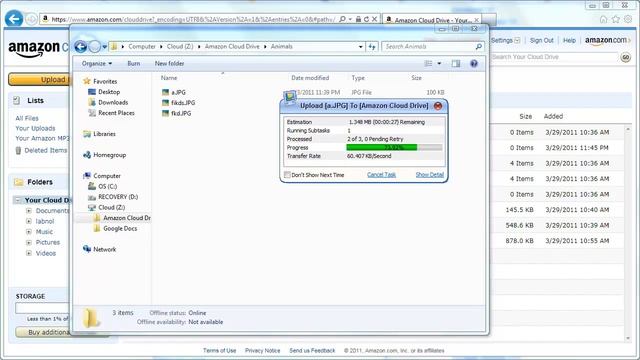Open Cloud (Z:) drive
The width and height of the screenshot is (640, 360).
[107, 207]
